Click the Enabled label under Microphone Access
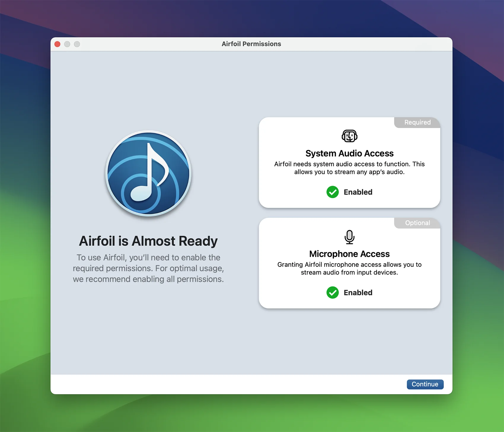The width and height of the screenshot is (504, 432). (358, 293)
